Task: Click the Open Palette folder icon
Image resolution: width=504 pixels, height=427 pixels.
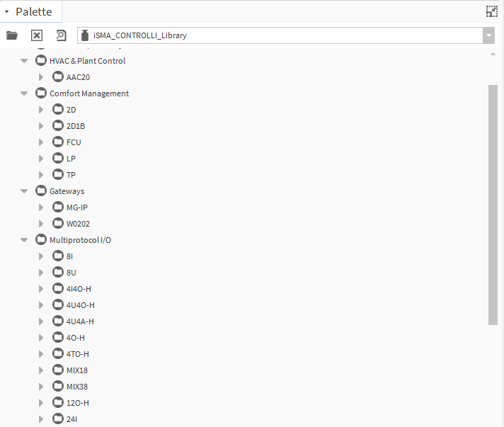Action: click(x=12, y=35)
